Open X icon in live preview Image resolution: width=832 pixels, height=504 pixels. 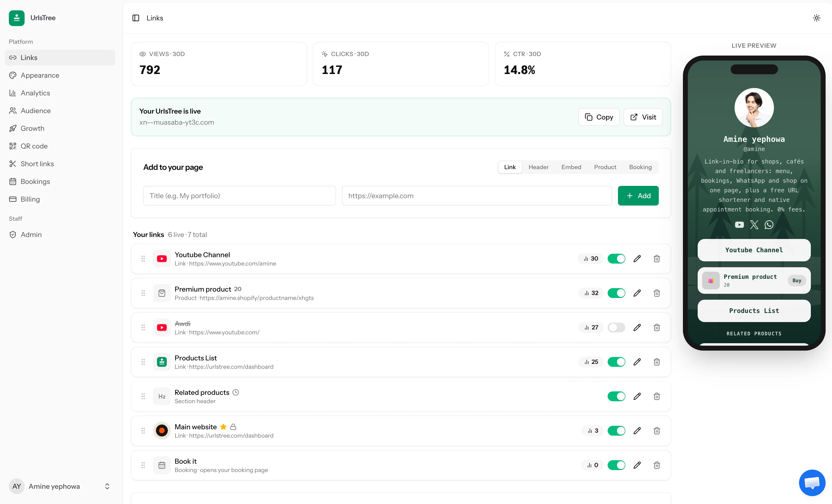[754, 225]
